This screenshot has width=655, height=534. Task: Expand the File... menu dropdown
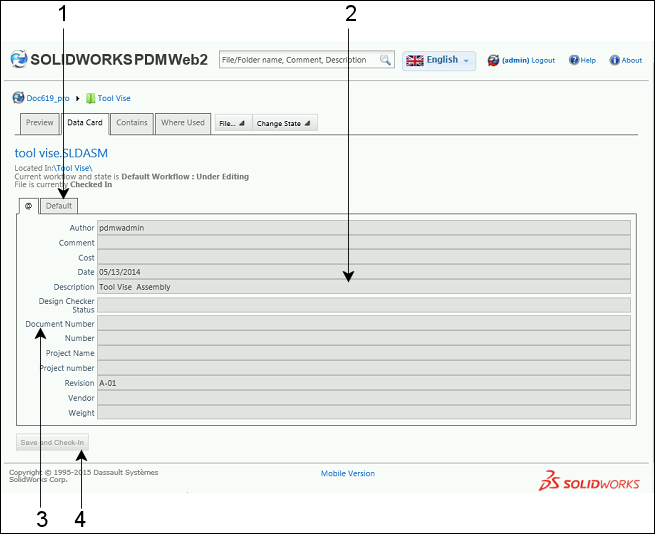pos(232,124)
